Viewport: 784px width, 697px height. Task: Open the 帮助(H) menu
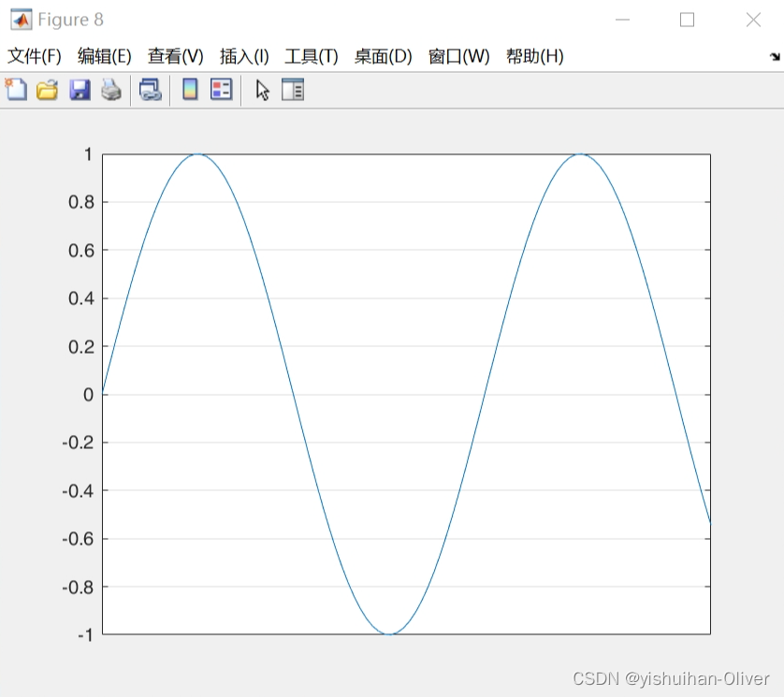(535, 56)
